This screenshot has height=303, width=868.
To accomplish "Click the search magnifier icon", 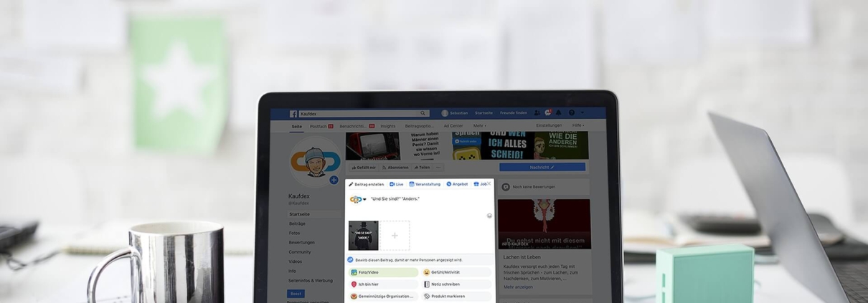I will [423, 113].
